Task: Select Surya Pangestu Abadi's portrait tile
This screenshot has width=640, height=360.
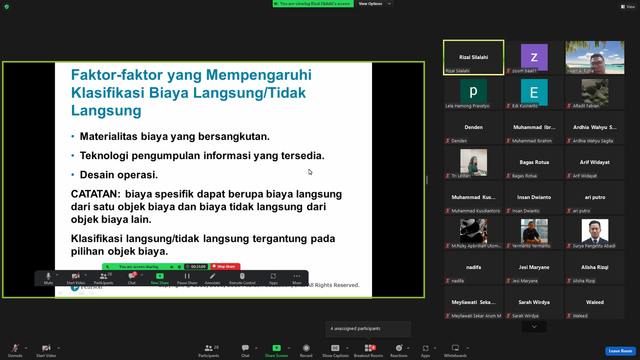Action: click(595, 232)
